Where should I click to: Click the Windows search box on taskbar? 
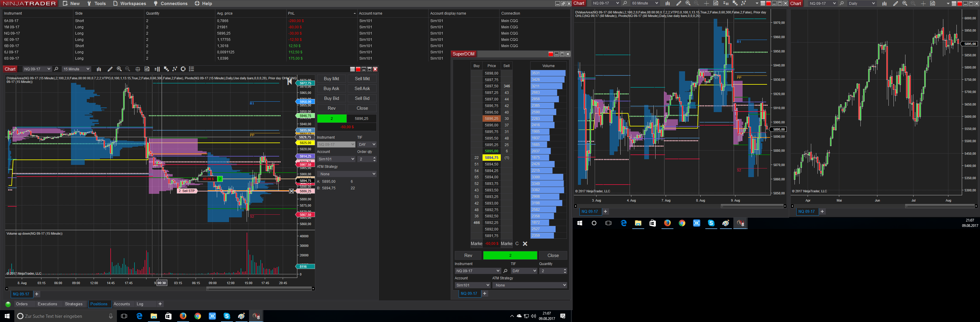65,316
